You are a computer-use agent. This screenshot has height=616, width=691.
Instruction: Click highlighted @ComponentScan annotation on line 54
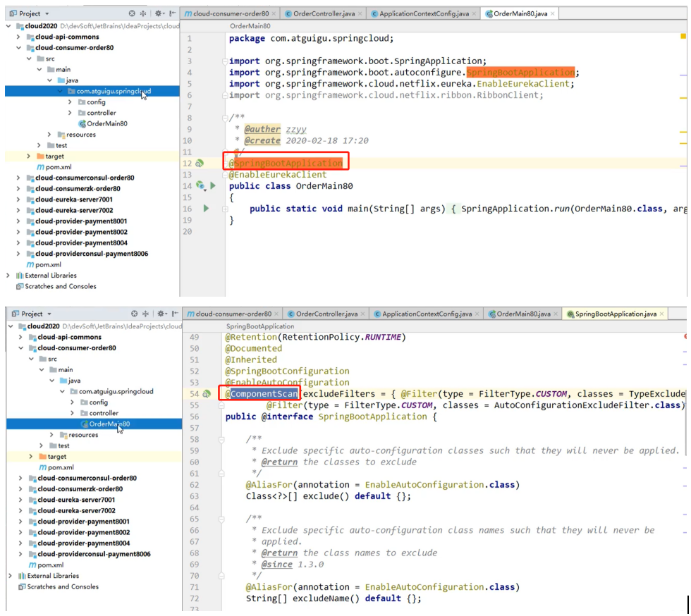262,394
